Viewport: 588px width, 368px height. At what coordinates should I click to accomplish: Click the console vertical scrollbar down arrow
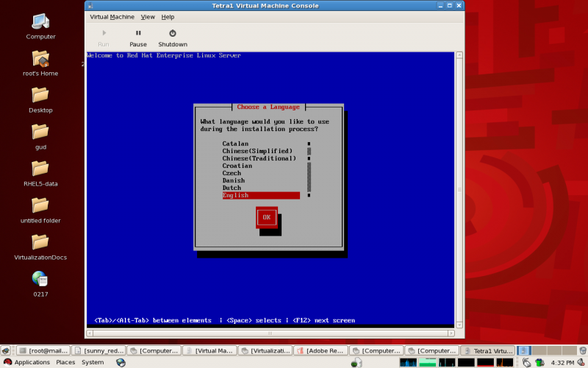click(x=459, y=325)
